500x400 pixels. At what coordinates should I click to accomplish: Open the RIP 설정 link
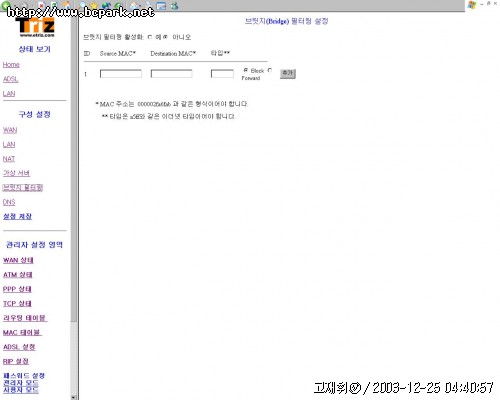tap(16, 361)
